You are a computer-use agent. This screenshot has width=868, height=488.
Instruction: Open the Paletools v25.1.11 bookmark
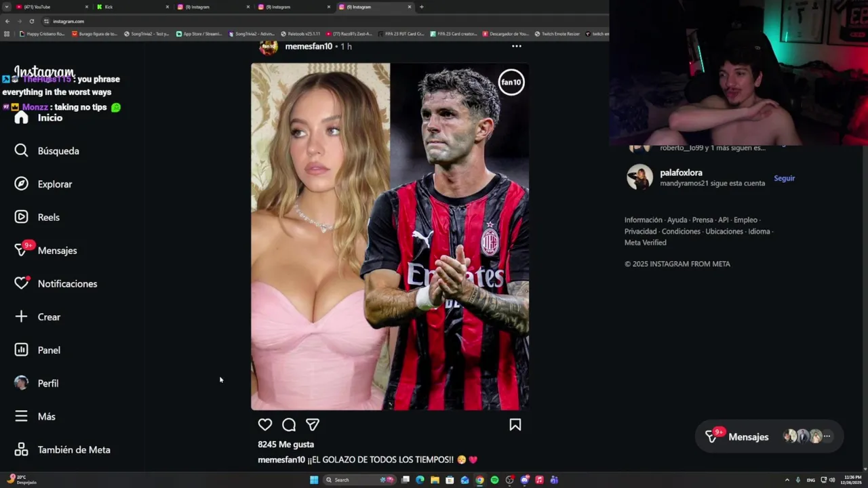[x=300, y=34]
